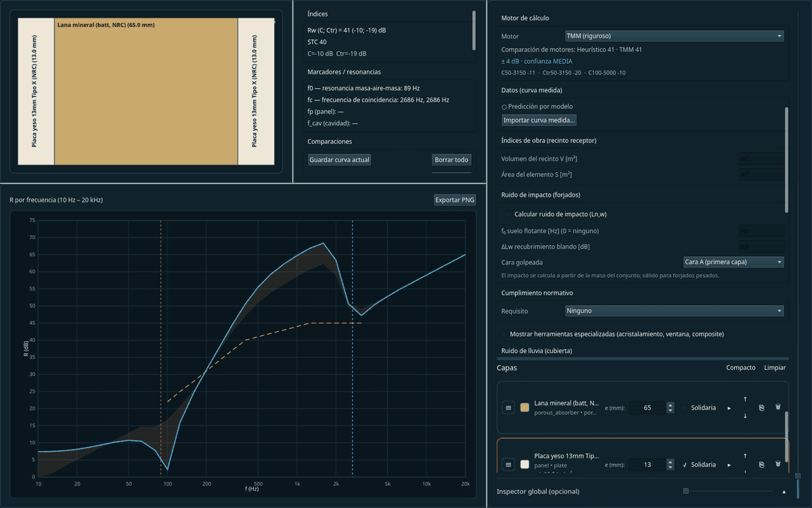Click Lana mineral thickness field showing 65
The width and height of the screenshot is (812, 508).
647,408
